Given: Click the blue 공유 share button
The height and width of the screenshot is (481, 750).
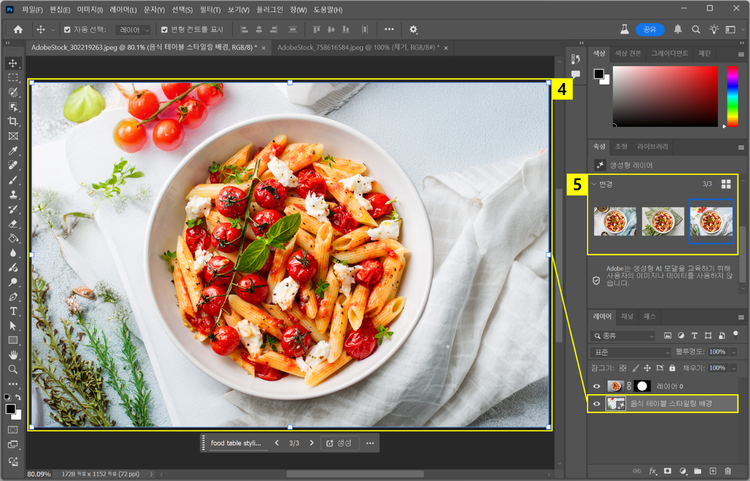Looking at the screenshot, I should (650, 30).
